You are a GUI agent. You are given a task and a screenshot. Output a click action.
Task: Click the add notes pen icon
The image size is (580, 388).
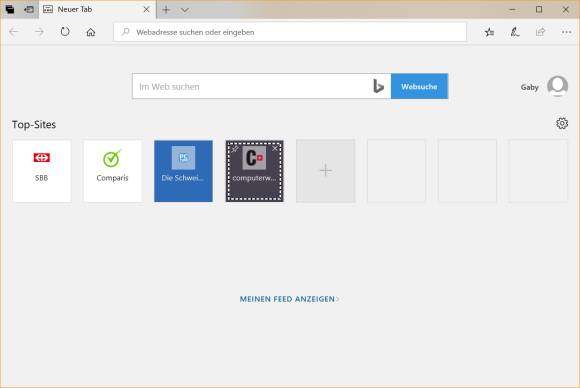click(515, 32)
